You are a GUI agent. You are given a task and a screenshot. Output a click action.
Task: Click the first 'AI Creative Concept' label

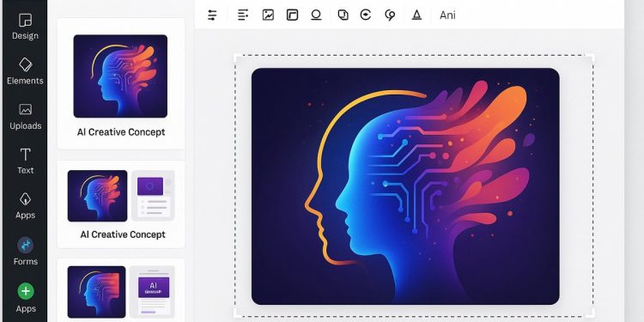coord(121,132)
